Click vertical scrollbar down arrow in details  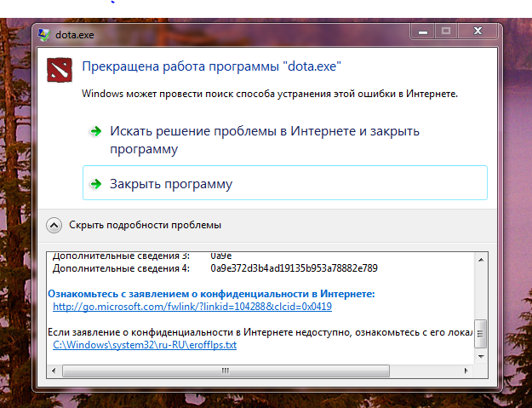pyautogui.click(x=481, y=356)
